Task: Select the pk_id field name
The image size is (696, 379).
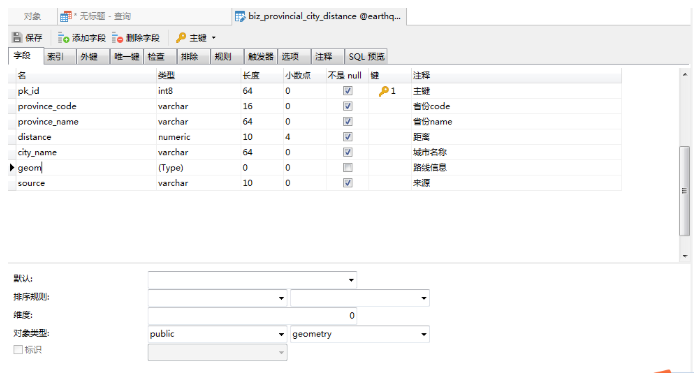Action: point(28,91)
